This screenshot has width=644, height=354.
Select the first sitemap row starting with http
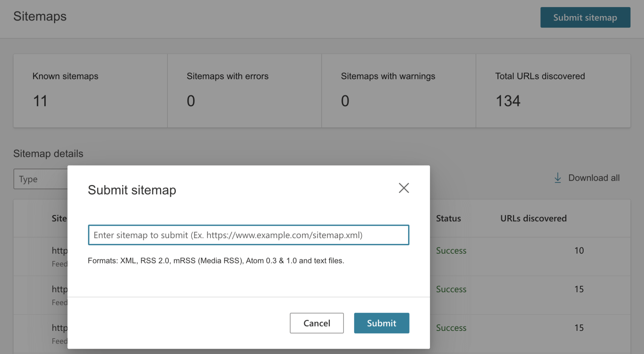(60, 250)
